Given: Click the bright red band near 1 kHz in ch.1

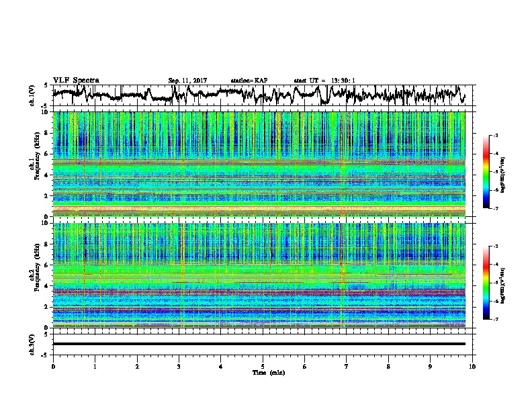Looking at the screenshot, I should (259, 207).
